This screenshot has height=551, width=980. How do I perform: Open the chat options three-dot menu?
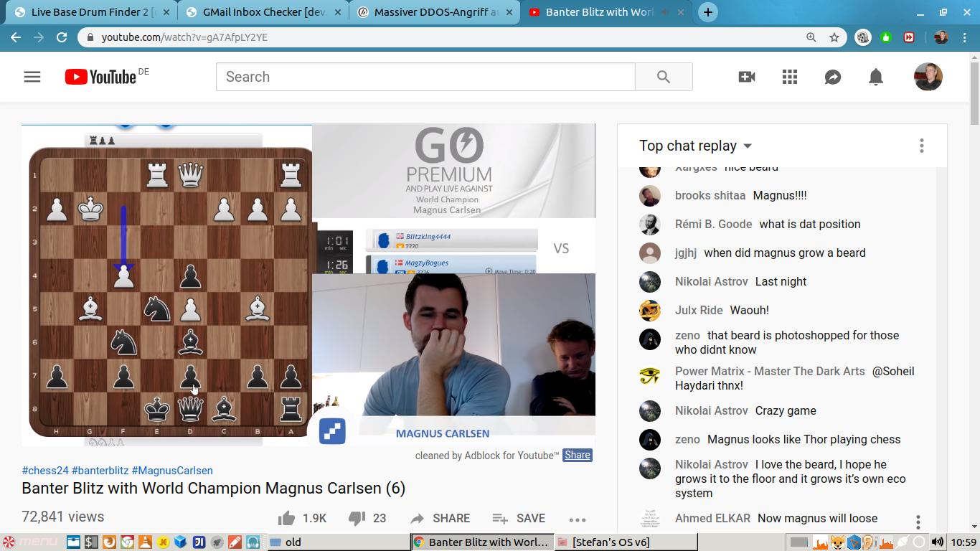tap(922, 146)
